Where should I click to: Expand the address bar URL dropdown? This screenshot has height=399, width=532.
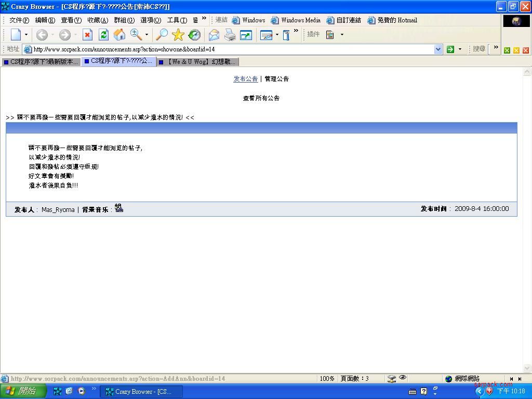click(x=438, y=49)
